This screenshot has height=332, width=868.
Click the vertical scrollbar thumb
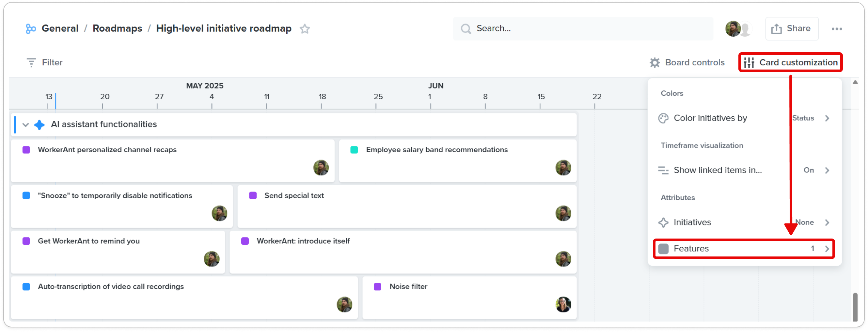(x=855, y=307)
